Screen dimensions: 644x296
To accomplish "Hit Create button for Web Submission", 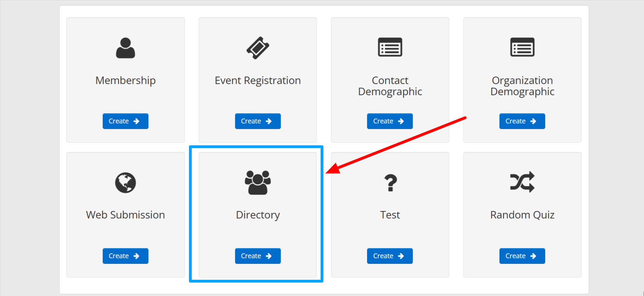I will point(125,256).
